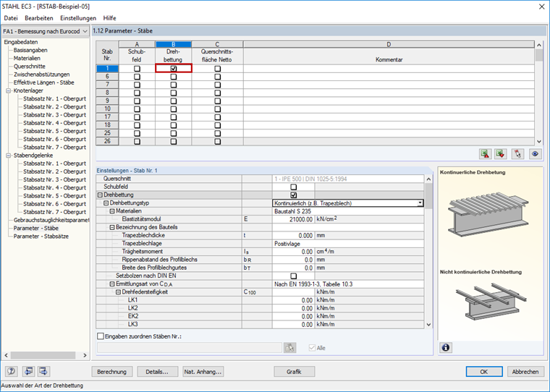Check Querschnittsfläche Netto for Stab Nr. 25
The width and height of the screenshot is (550, 392).
point(218,133)
